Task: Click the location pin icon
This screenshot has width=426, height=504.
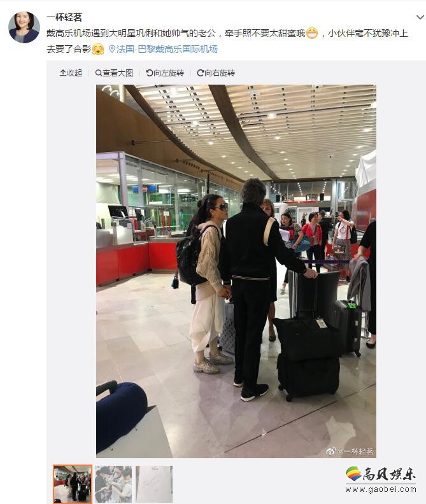Action: [x=112, y=49]
